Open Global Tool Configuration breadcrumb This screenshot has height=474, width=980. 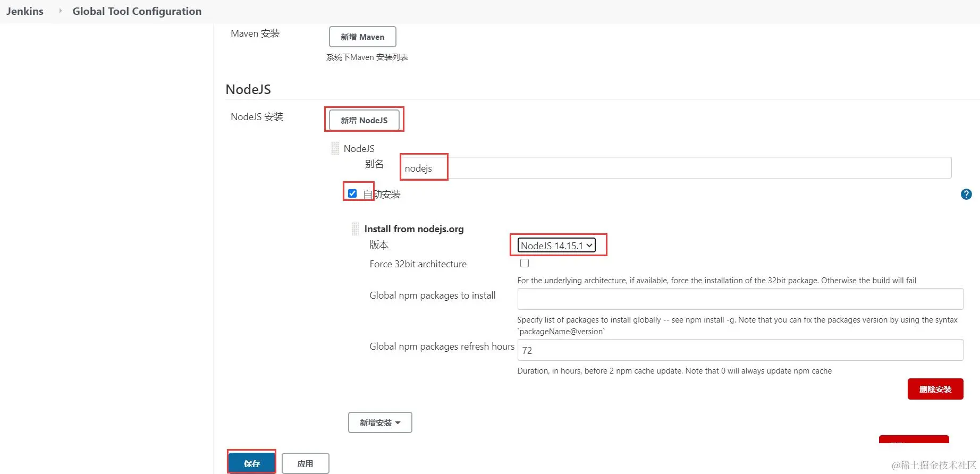pyautogui.click(x=137, y=11)
